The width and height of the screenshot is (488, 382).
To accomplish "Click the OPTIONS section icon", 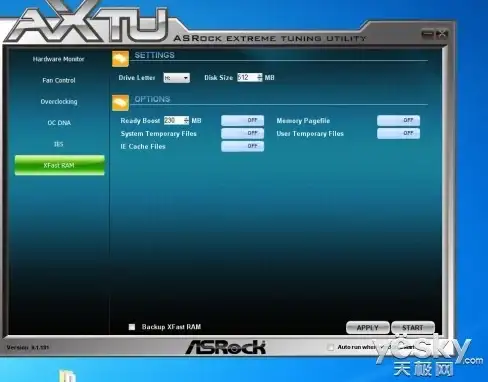I will 120,103.
